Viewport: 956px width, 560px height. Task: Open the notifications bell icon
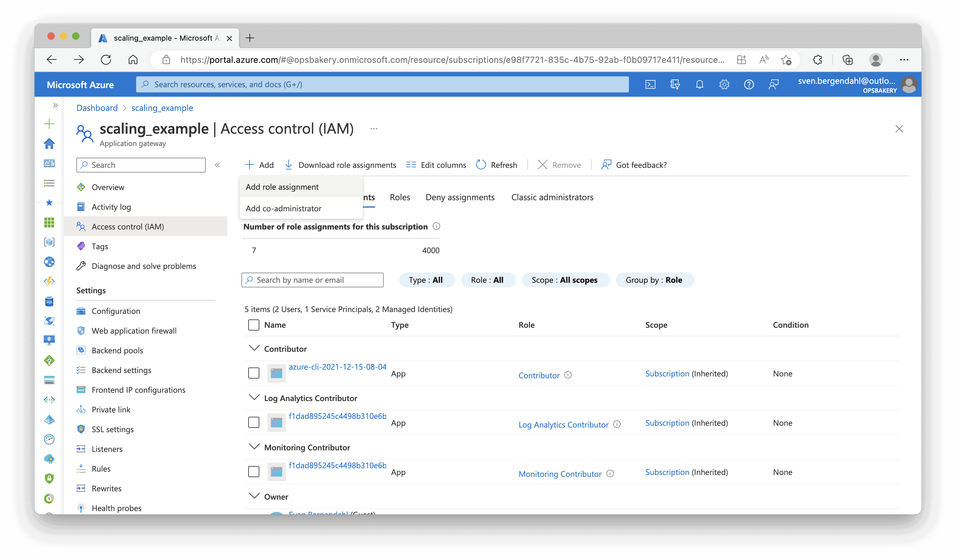tap(699, 84)
